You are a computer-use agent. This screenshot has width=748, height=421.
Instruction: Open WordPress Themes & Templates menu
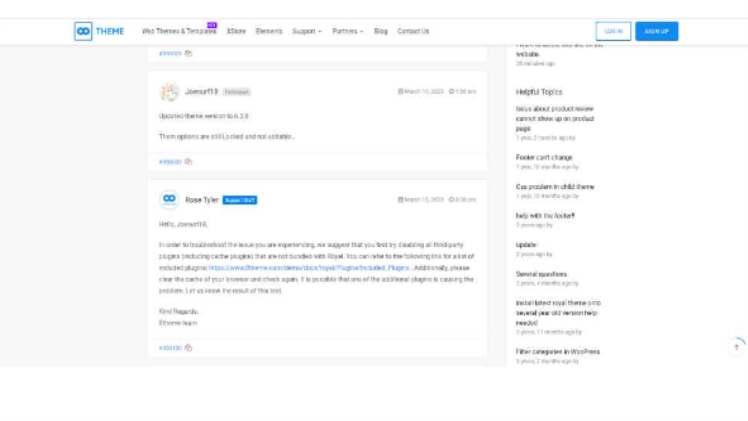coord(179,31)
